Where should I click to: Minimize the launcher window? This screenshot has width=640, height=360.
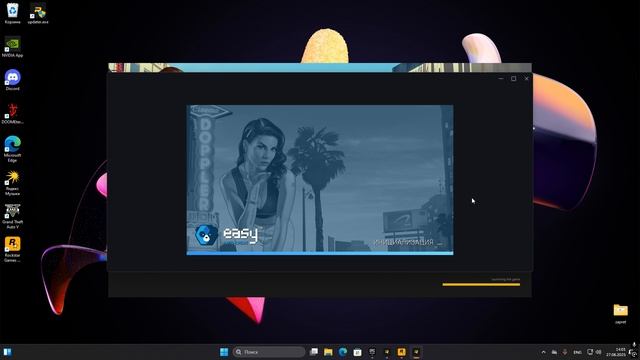501,78
